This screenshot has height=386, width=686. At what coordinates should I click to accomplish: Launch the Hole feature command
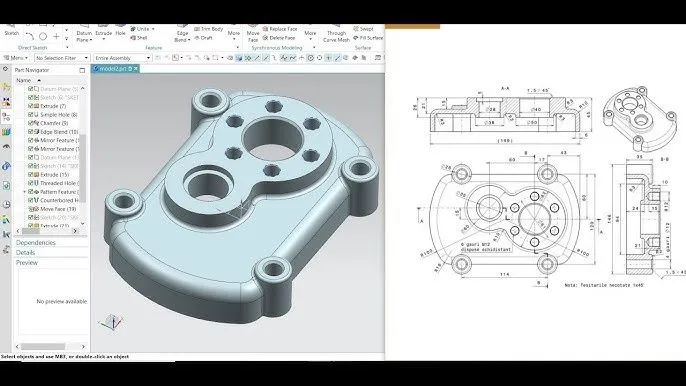(120, 31)
